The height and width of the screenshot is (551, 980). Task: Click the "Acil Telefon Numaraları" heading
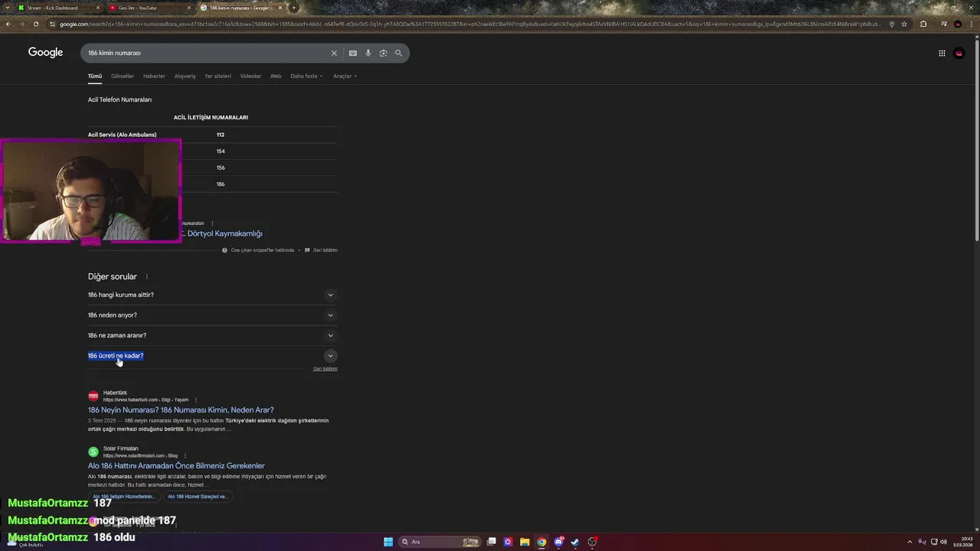119,99
